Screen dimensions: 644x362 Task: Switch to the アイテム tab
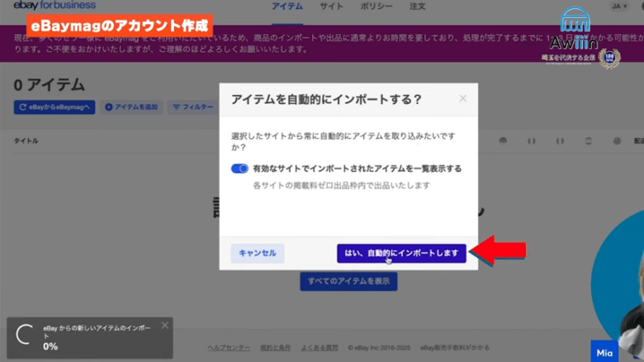pyautogui.click(x=287, y=7)
